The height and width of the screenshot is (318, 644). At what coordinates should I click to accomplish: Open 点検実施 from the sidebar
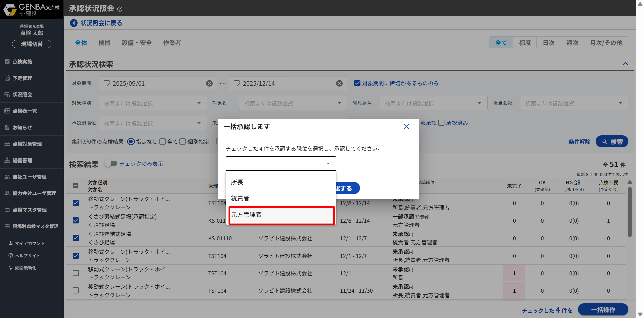[22, 62]
